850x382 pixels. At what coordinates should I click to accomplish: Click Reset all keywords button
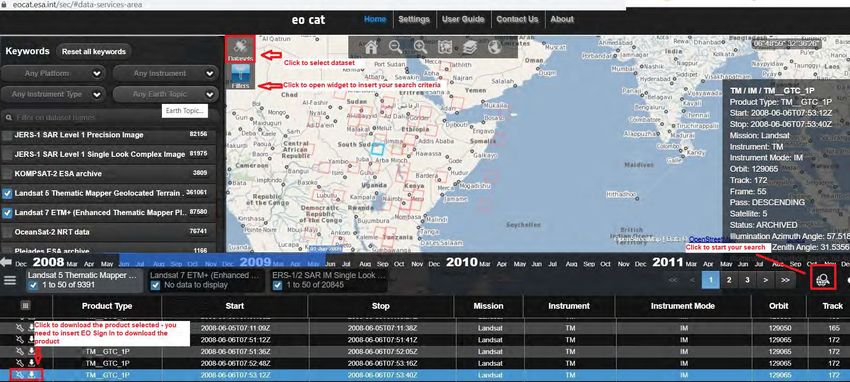pyautogui.click(x=94, y=52)
